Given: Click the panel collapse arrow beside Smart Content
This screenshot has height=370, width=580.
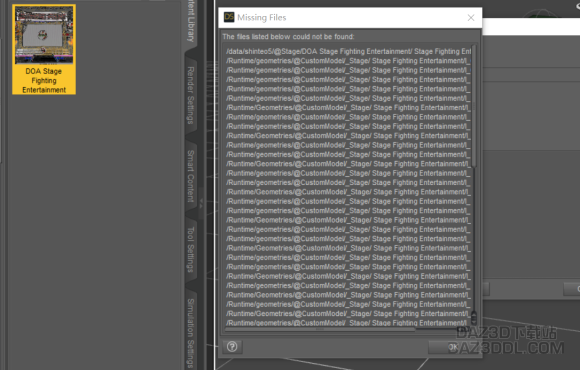Looking at the screenshot, I should click(201, 202).
